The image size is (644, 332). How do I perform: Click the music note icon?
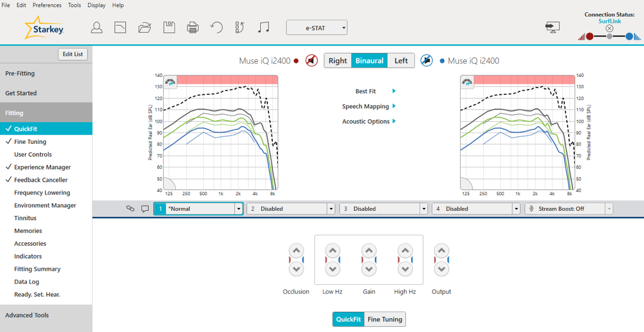point(264,27)
